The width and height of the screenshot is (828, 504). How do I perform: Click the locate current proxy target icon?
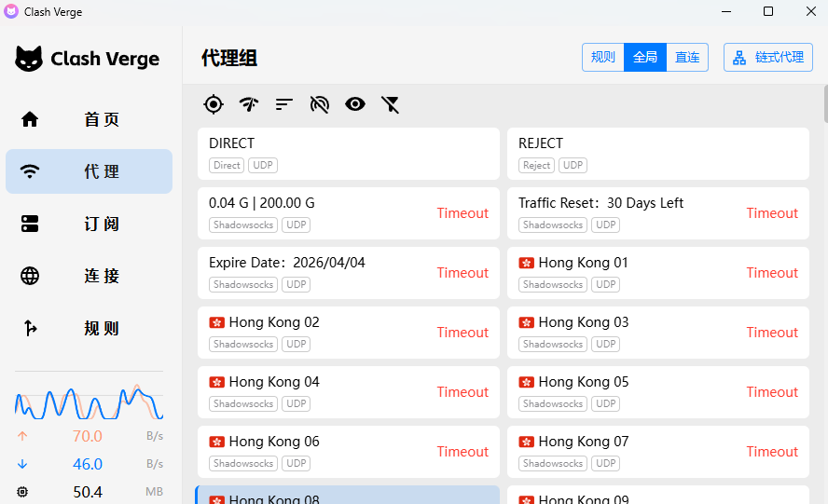click(x=214, y=104)
